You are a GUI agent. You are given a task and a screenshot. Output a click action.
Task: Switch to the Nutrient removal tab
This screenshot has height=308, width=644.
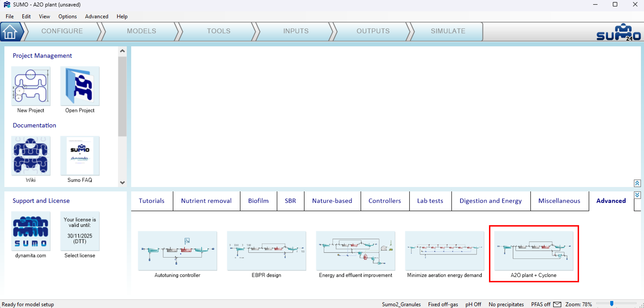(206, 201)
